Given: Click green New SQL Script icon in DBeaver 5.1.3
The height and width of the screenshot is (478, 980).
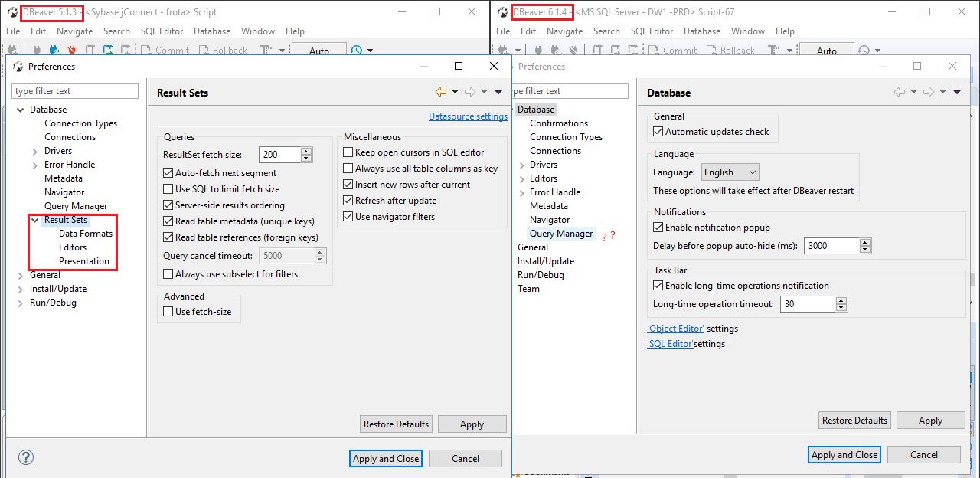Looking at the screenshot, I should click(x=108, y=50).
